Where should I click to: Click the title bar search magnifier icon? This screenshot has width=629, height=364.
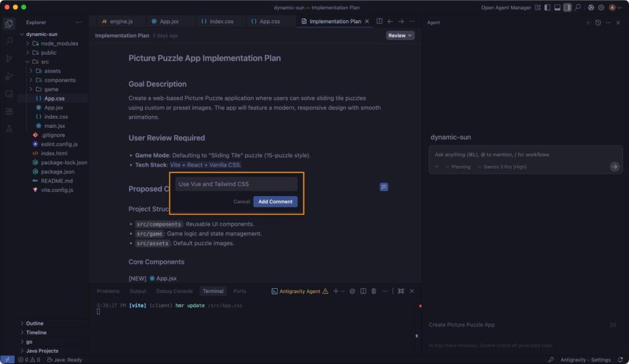tap(578, 8)
